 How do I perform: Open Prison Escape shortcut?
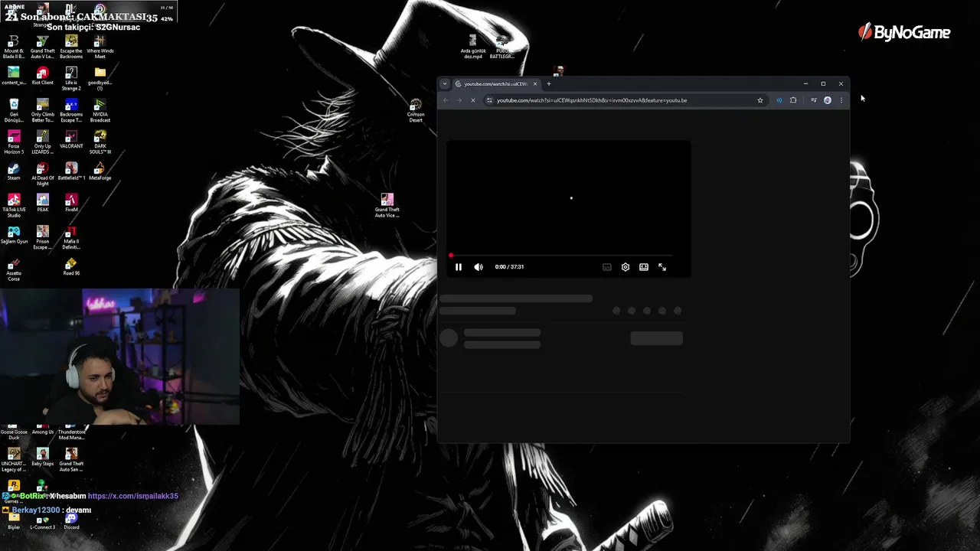pyautogui.click(x=43, y=237)
